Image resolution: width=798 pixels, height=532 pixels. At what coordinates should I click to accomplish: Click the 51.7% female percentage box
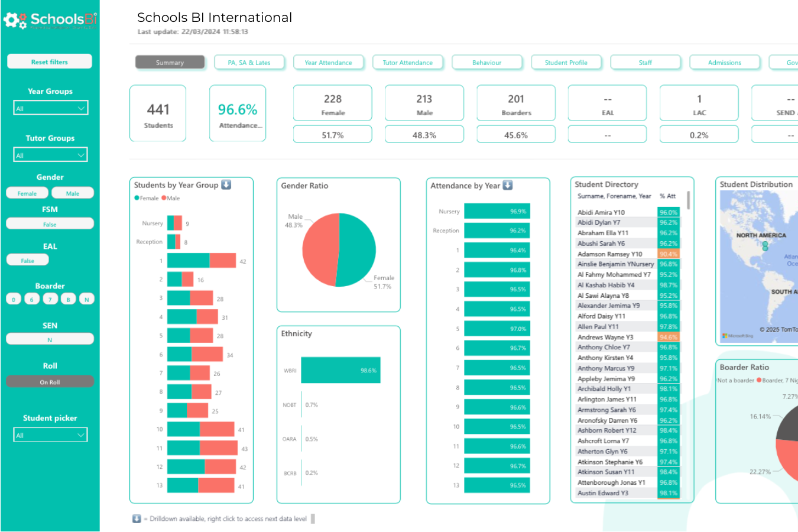[333, 135]
